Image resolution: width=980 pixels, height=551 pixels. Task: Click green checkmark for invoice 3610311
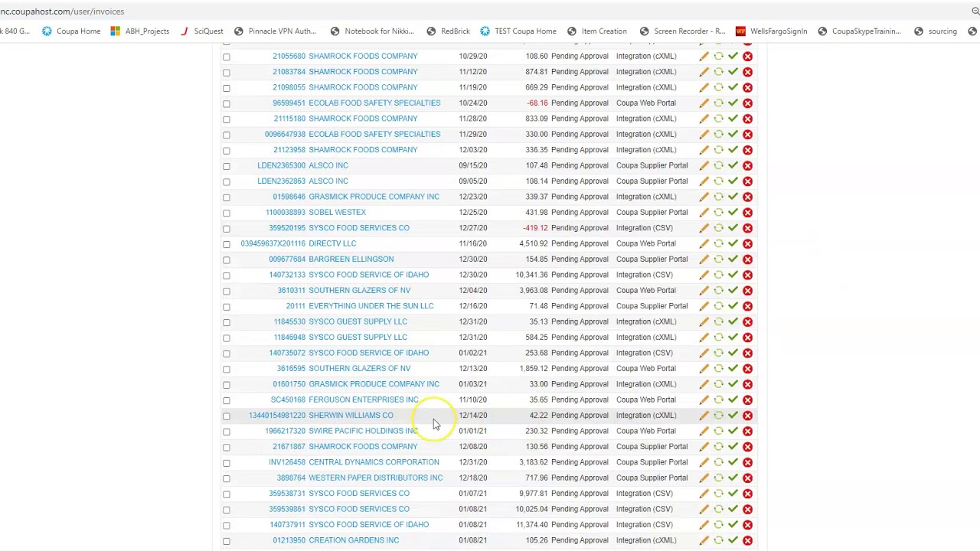[733, 290]
